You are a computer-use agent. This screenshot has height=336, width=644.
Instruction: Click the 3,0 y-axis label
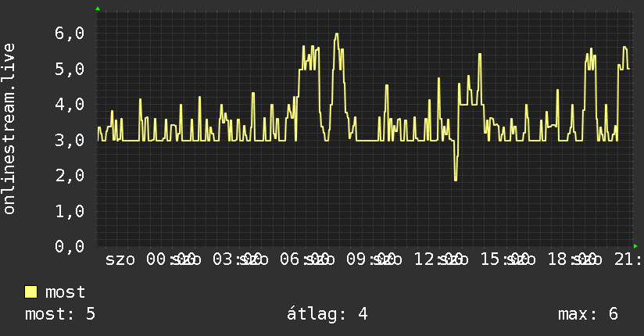[x=70, y=140]
